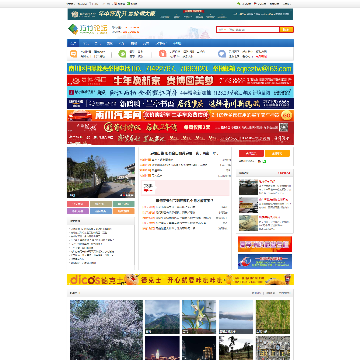
Task: Click the blue category button below slideshow
Action: click(101, 211)
